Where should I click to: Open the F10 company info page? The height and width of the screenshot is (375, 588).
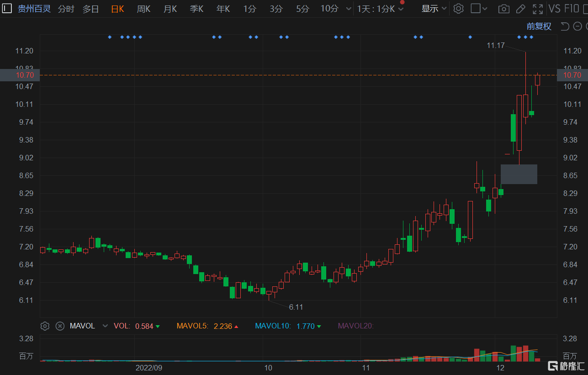(572, 8)
